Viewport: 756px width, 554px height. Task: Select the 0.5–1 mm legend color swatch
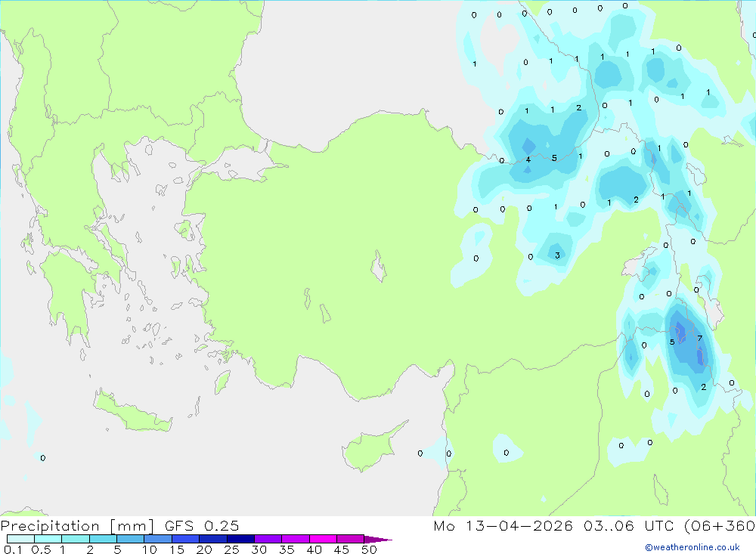[48, 539]
